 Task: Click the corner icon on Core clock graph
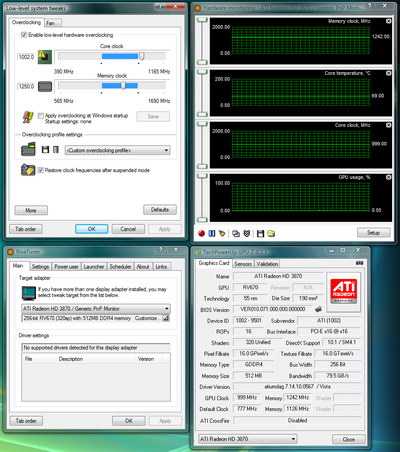(388, 125)
